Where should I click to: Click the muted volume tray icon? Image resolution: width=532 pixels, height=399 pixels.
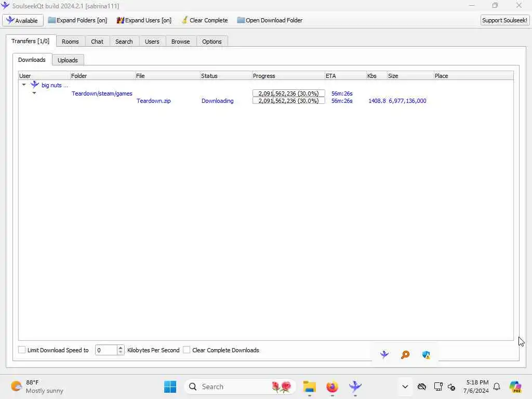[451, 387]
